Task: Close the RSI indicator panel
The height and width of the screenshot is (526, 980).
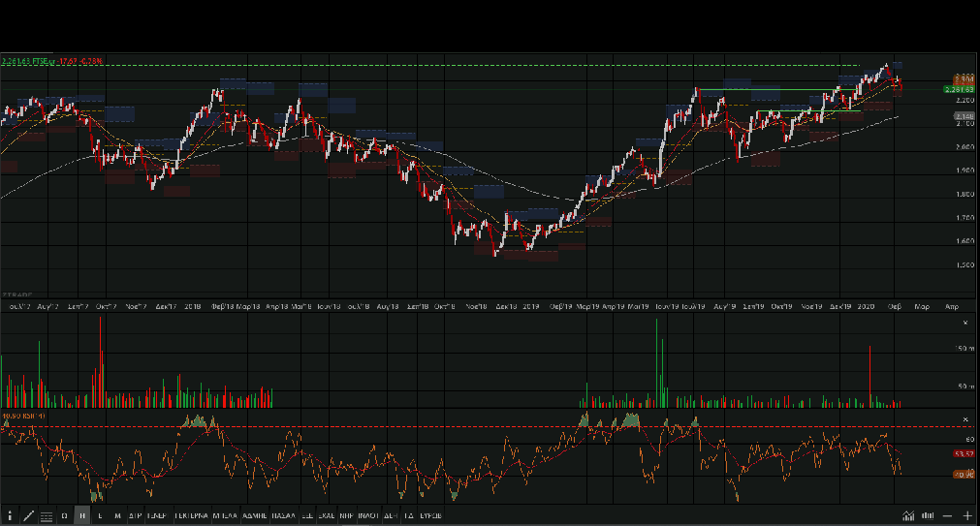Action: [x=964, y=419]
